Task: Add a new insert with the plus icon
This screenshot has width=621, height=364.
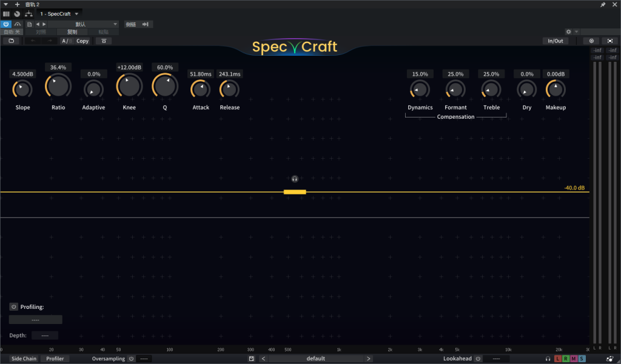Action: [17, 4]
